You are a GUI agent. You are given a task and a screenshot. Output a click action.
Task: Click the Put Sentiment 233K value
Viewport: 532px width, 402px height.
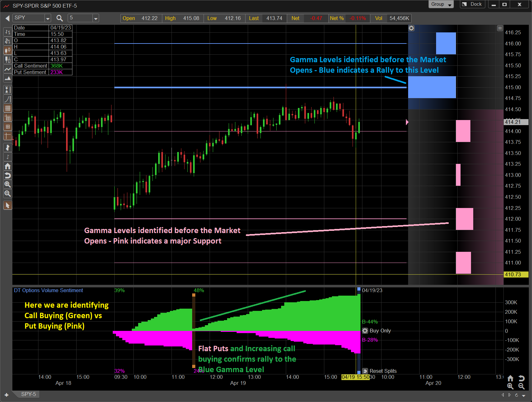(x=57, y=72)
